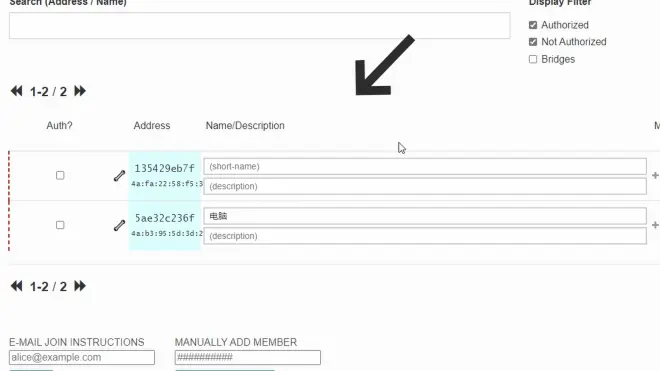Enable the Bridges display filter
The width and height of the screenshot is (660, 371).
pyautogui.click(x=533, y=59)
